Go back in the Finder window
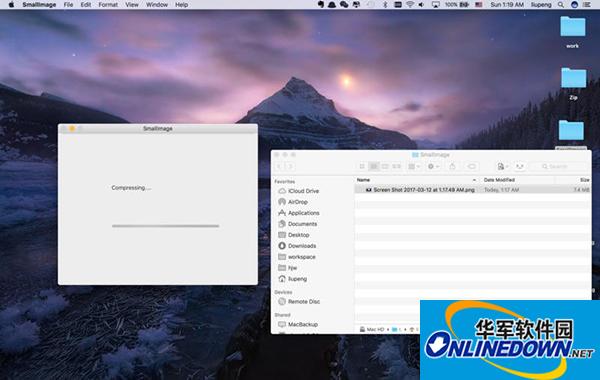Image resolution: width=600 pixels, height=380 pixels. click(279, 166)
